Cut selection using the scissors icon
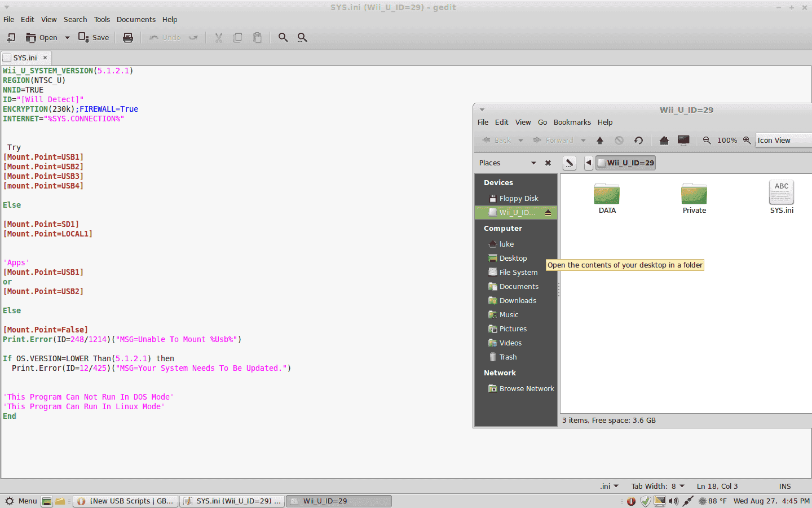The image size is (812, 508). click(x=219, y=38)
